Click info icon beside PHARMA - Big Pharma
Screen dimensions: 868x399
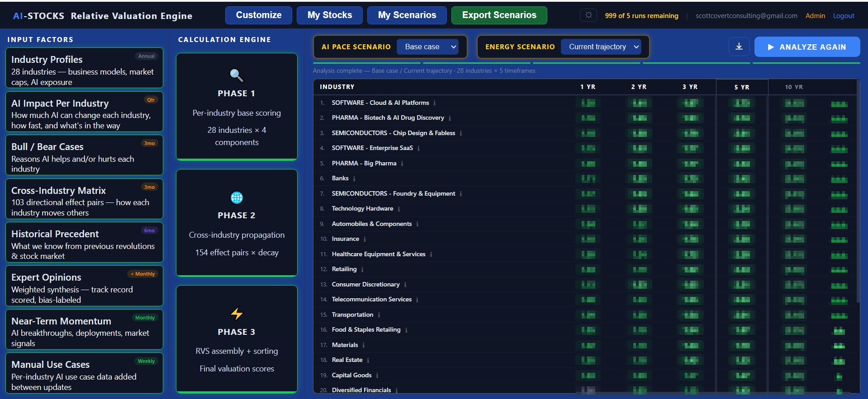tap(402, 164)
